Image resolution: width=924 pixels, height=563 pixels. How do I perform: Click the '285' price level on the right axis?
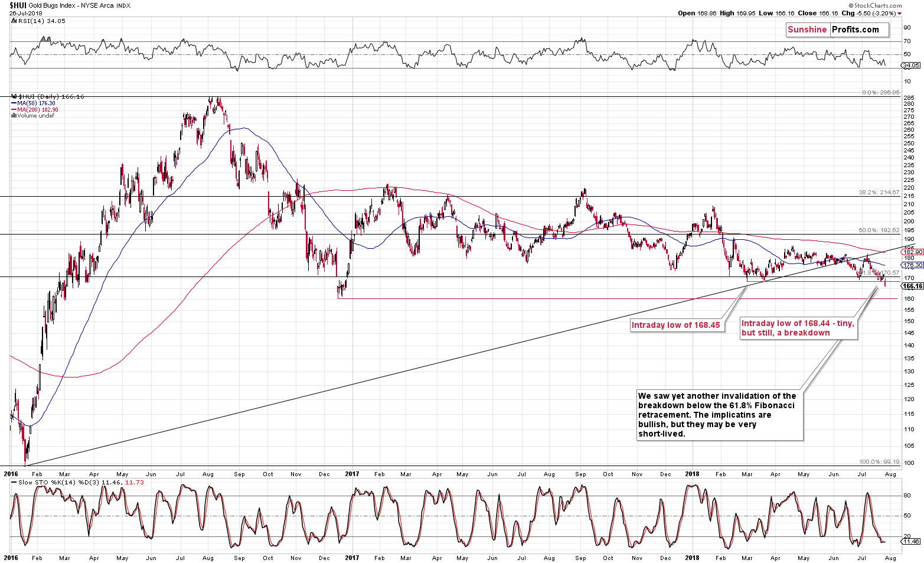(x=909, y=98)
